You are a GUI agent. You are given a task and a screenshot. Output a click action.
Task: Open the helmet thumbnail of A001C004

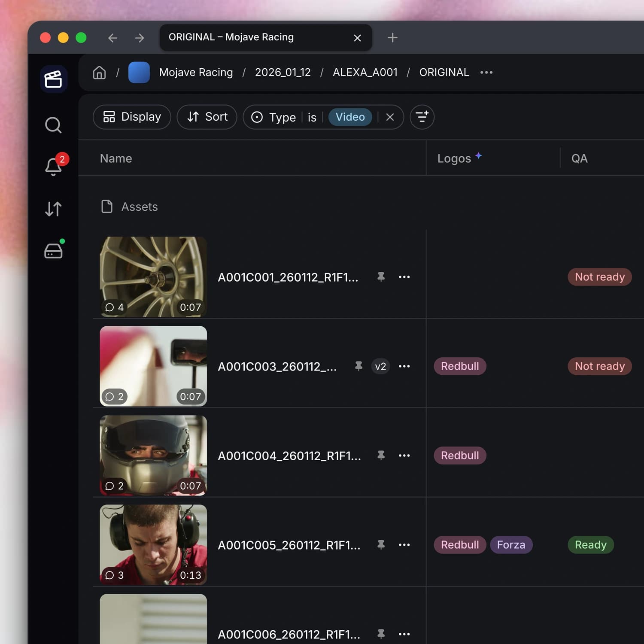[x=153, y=456]
